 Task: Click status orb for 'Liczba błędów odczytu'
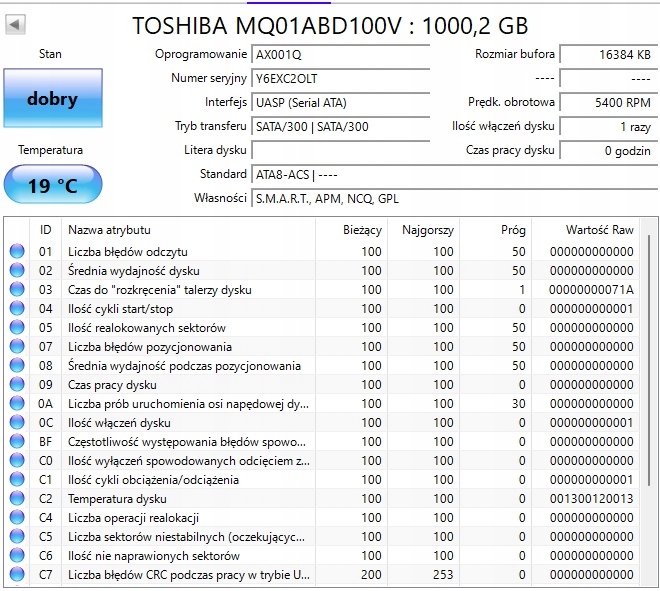(x=17, y=252)
